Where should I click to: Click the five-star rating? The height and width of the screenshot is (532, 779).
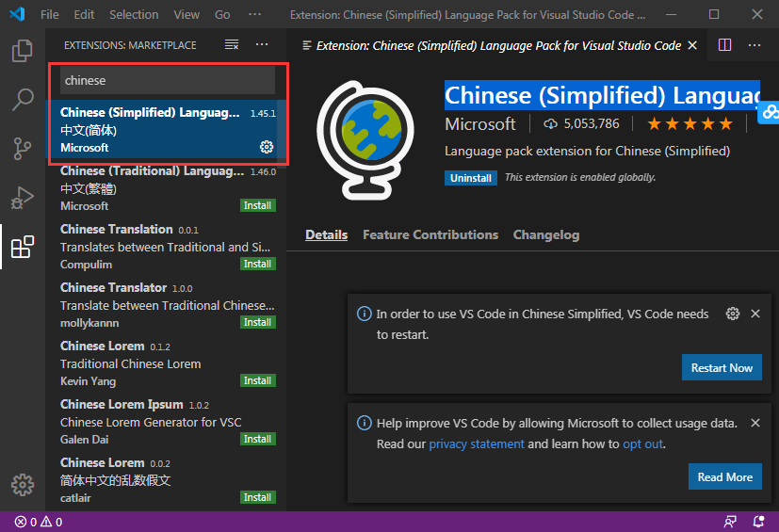(x=690, y=123)
